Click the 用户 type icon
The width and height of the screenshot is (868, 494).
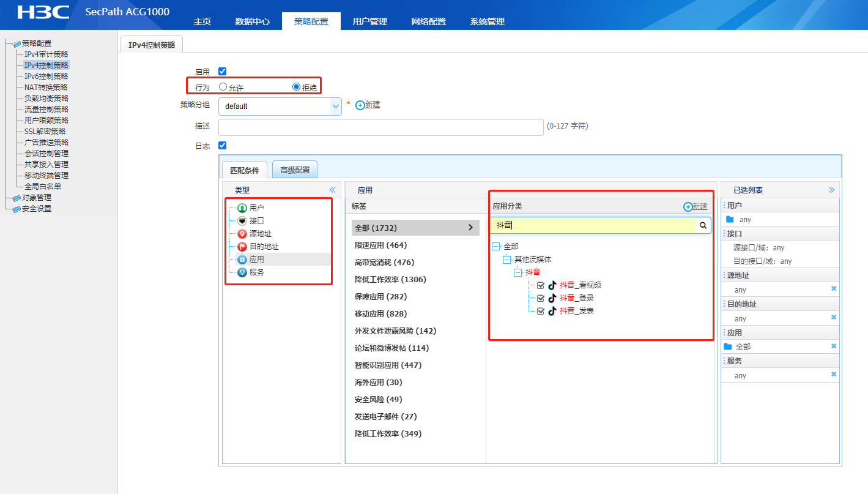pyautogui.click(x=242, y=208)
